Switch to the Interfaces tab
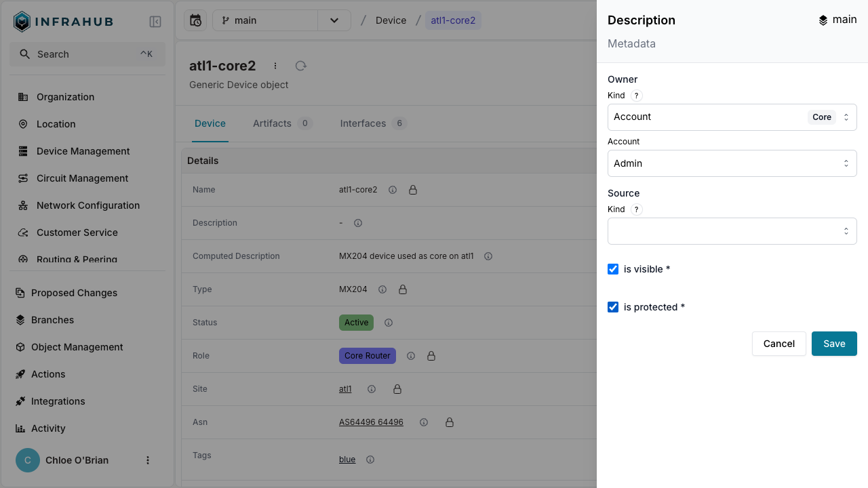 pyautogui.click(x=363, y=123)
